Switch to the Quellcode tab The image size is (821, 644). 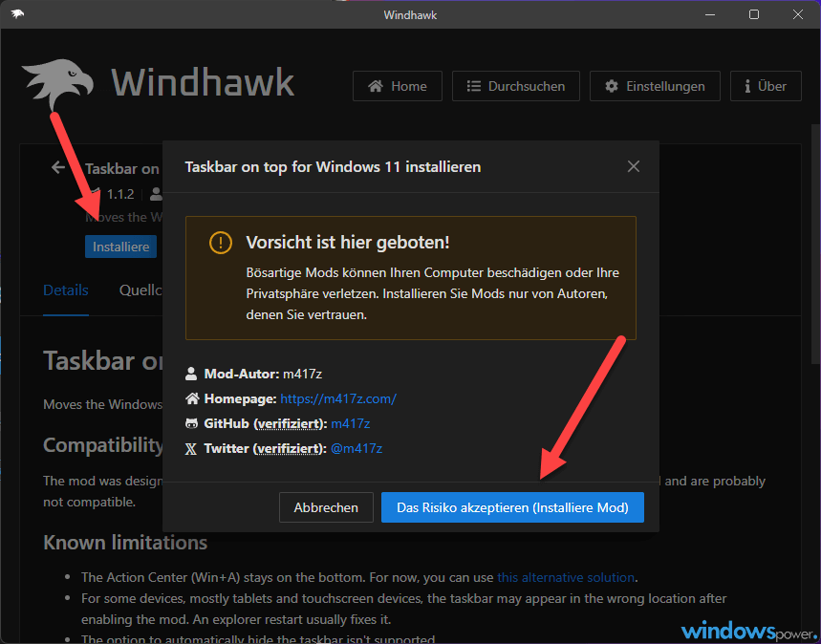coord(140,290)
